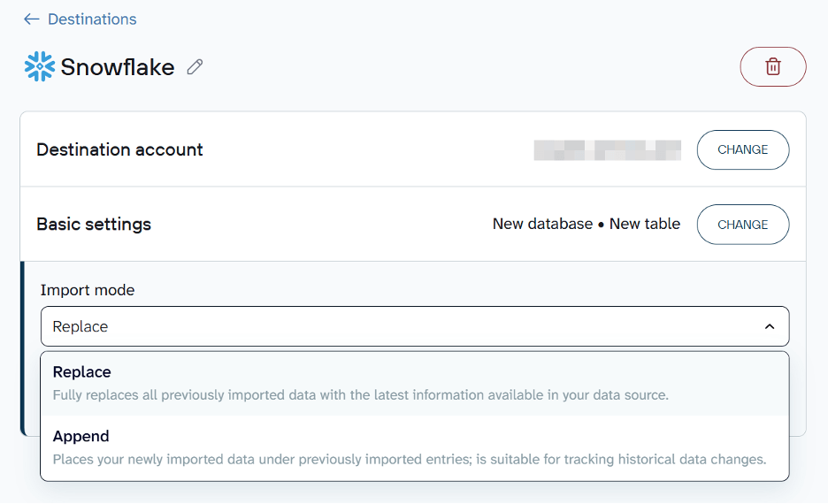Click the Import mode field showing Replace

[398, 326]
